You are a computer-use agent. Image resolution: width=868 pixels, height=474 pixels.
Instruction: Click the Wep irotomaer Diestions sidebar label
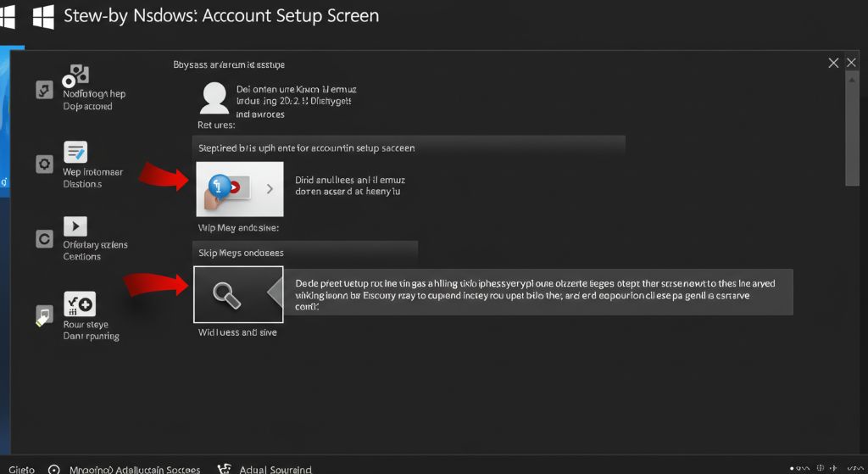92,178
